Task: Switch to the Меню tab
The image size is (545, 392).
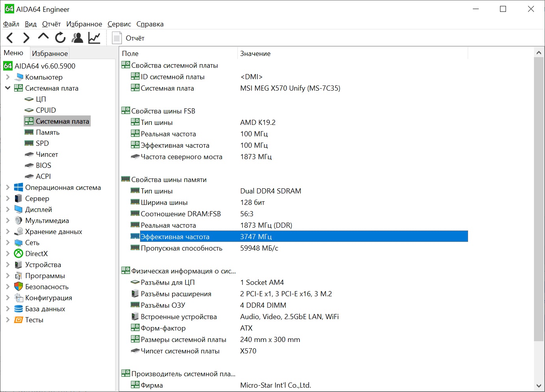Action: click(13, 53)
